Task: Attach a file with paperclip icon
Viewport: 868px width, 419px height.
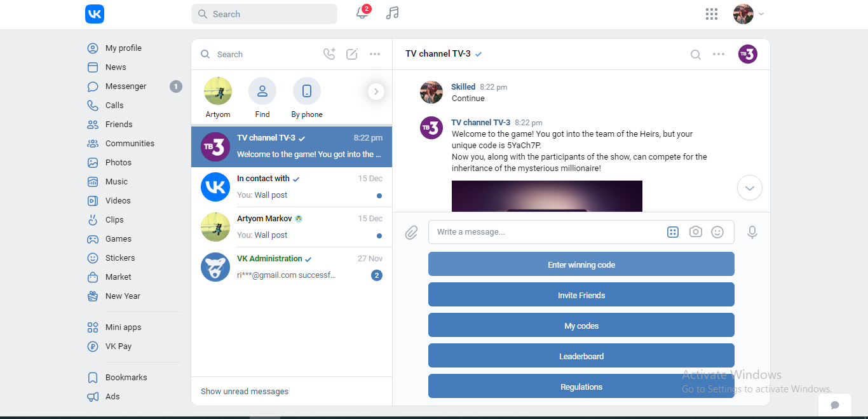Action: (412, 233)
